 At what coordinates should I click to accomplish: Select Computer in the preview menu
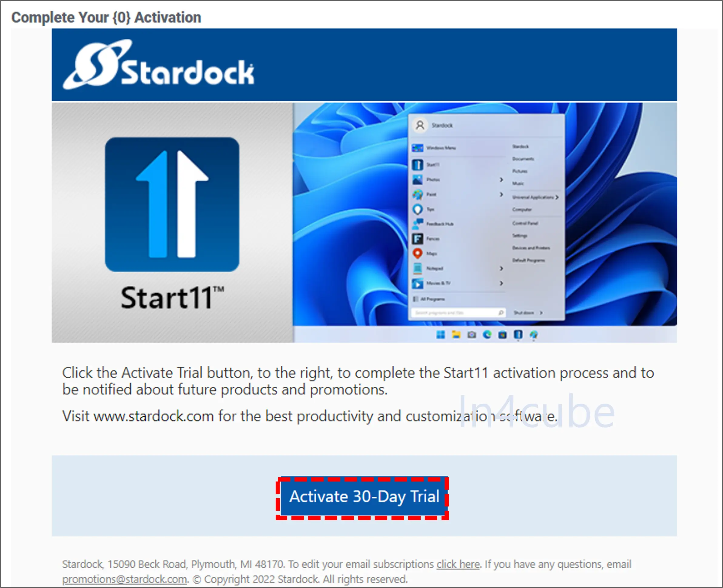[x=522, y=210]
